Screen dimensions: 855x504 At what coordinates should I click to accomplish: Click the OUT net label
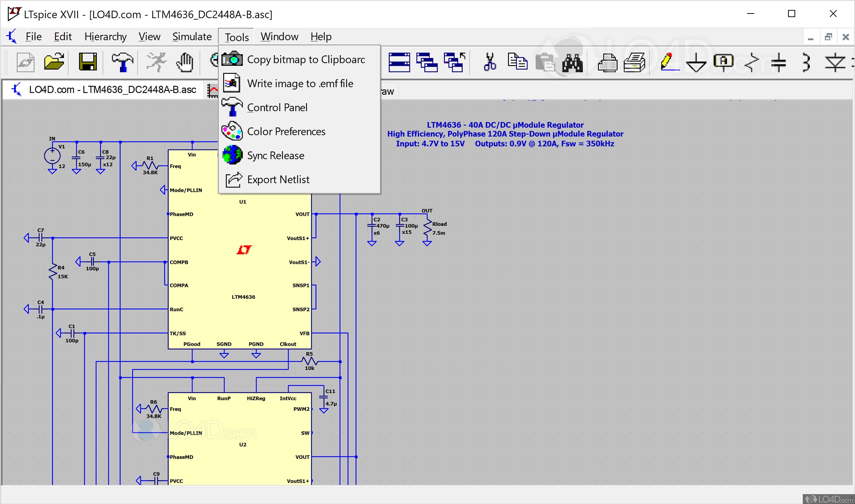pos(427,211)
